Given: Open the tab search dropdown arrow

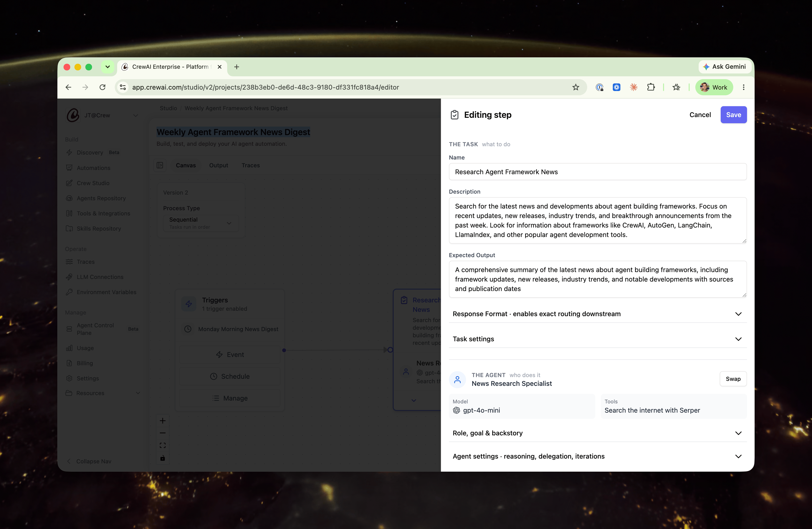Looking at the screenshot, I should [107, 67].
